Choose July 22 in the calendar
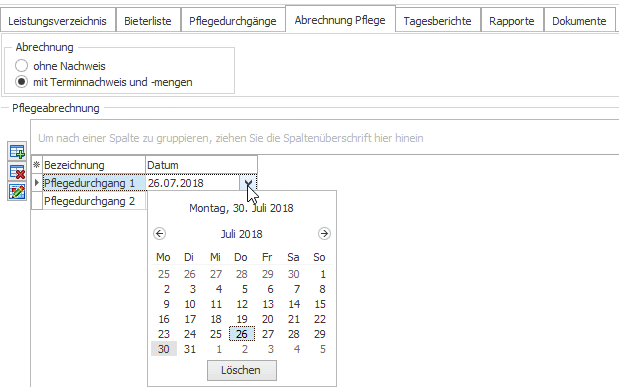619x387 pixels. (320, 319)
